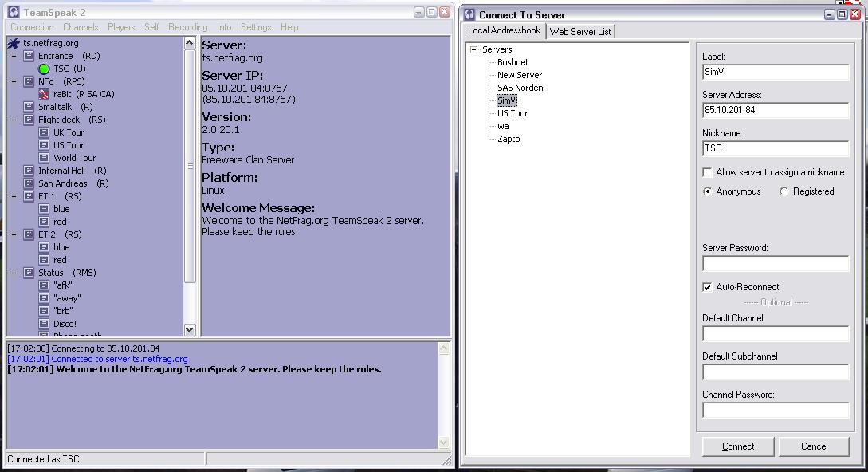Click the blue subchannel icon under ET 2

click(x=45, y=247)
